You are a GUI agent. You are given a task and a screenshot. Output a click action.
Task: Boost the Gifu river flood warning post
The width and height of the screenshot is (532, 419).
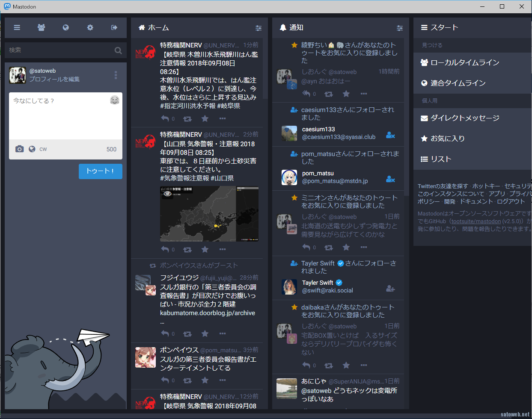pos(187,119)
